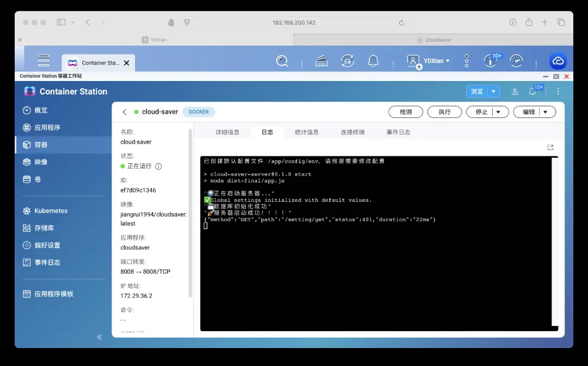Image resolution: width=588 pixels, height=366 pixels.
Task: Expand the 编辑 button dropdown arrow
Action: (546, 112)
